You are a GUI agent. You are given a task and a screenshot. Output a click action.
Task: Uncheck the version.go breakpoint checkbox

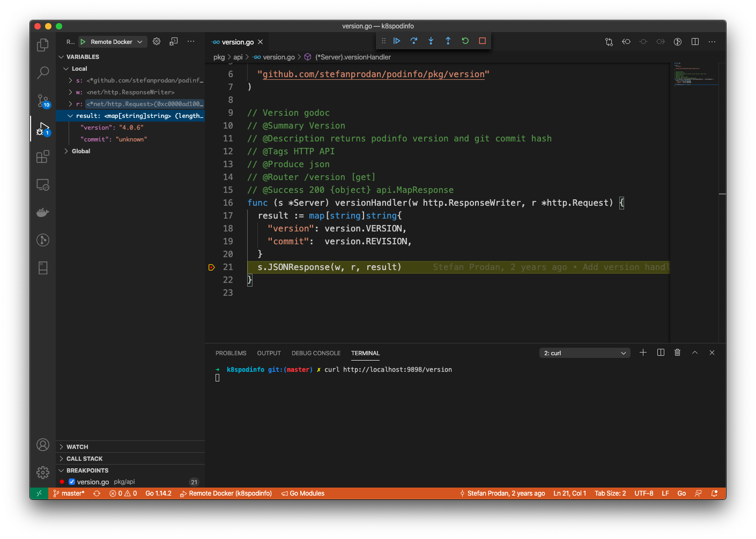[72, 482]
